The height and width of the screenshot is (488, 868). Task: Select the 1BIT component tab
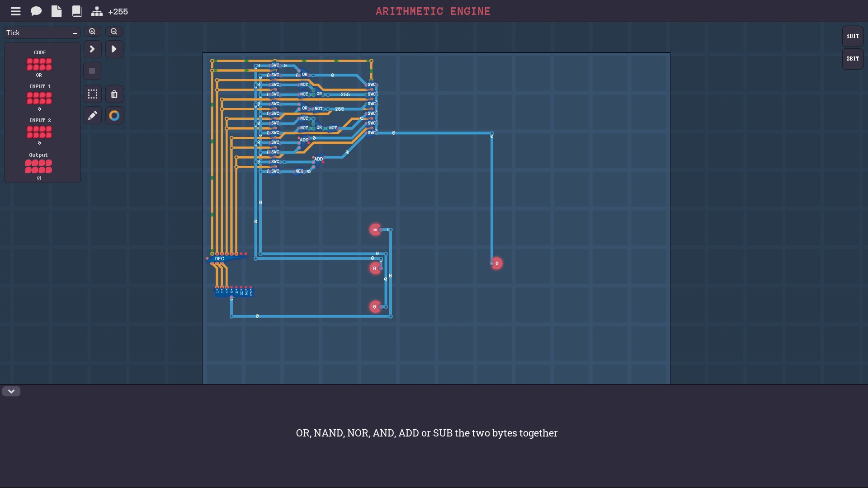point(853,36)
